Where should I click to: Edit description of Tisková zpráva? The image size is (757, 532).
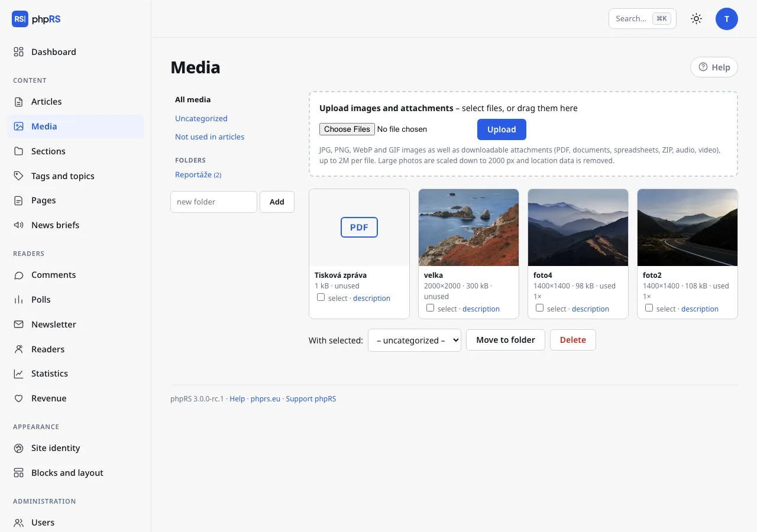(x=371, y=299)
